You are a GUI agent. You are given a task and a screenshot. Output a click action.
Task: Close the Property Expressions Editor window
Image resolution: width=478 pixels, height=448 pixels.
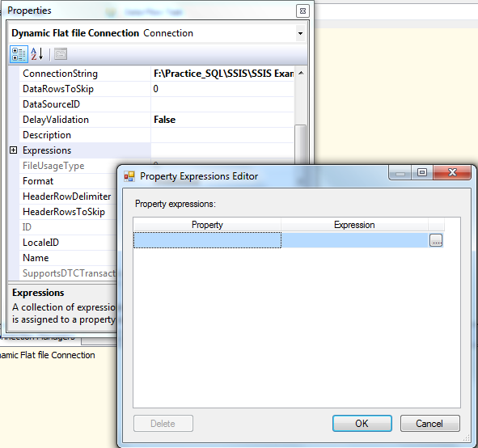452,173
